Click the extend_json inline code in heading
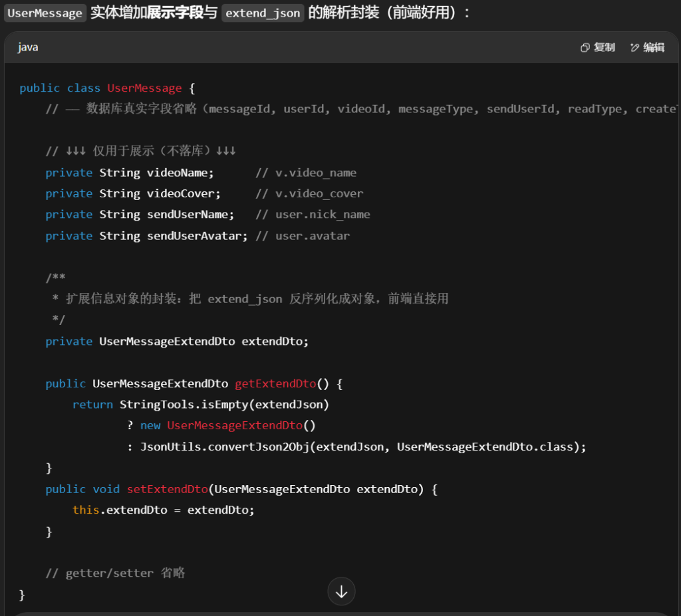The width and height of the screenshot is (681, 616). [x=263, y=13]
